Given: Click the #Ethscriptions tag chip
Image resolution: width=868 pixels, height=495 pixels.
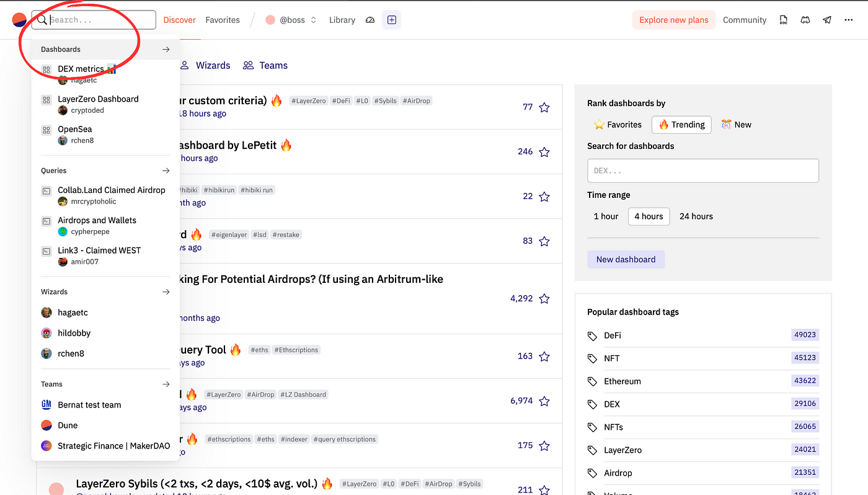Looking at the screenshot, I should [x=297, y=350].
